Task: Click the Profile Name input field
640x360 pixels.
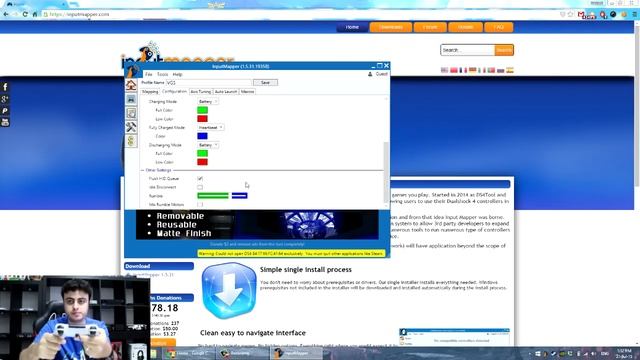Action: [208, 82]
